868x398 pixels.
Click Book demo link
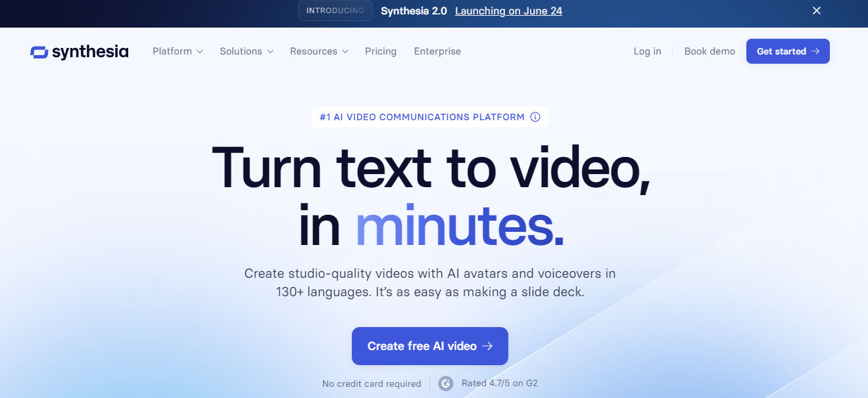710,51
